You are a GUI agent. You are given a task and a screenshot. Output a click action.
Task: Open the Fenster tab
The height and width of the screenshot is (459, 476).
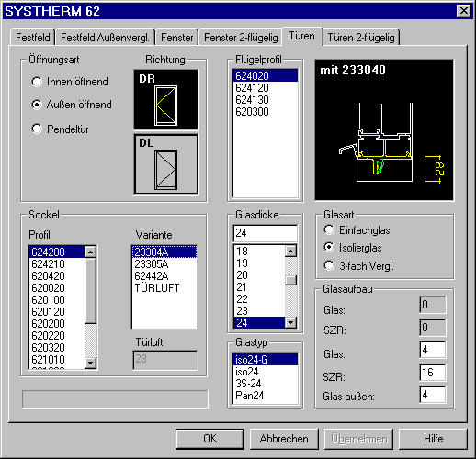[x=177, y=38]
